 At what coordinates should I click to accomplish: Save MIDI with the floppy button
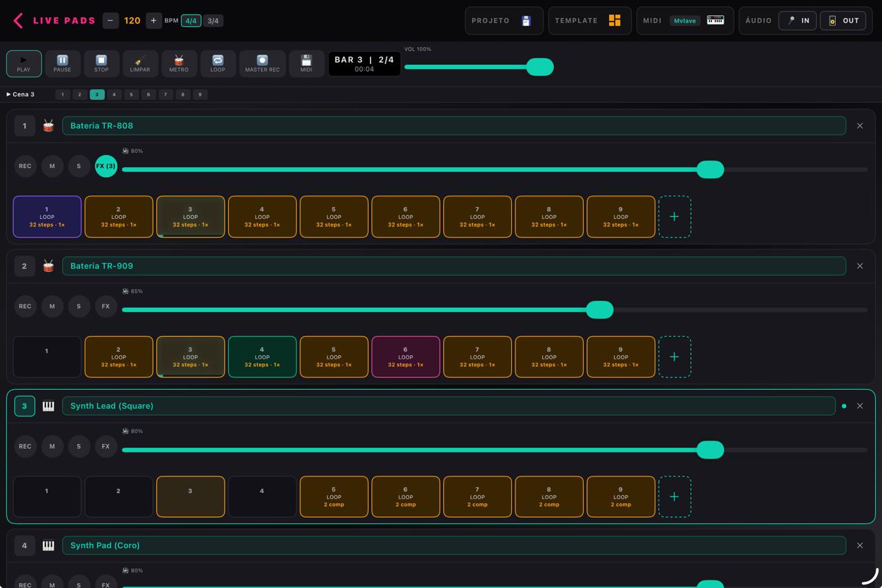[x=307, y=63]
